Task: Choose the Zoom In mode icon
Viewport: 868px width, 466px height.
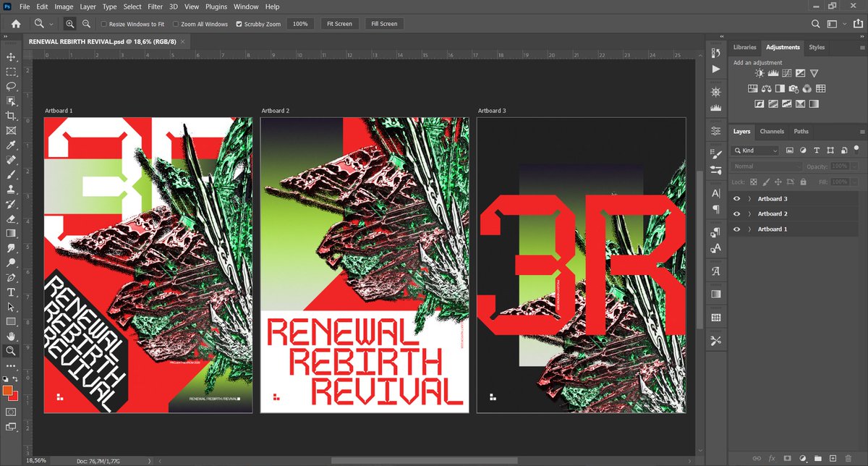Action: pyautogui.click(x=70, y=24)
